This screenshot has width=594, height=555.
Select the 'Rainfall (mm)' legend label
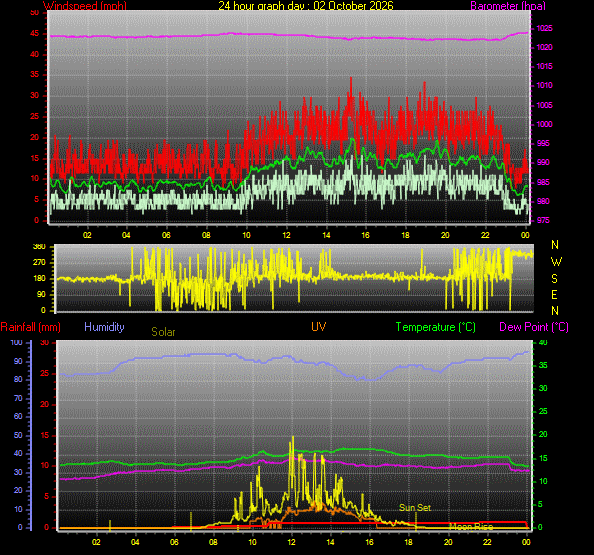point(31,327)
